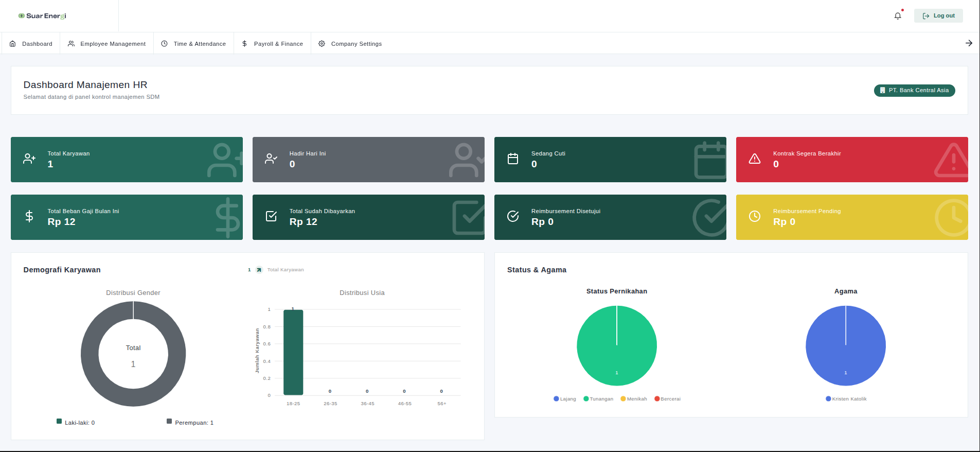
Task: Toggle the Kristen Katolik legend item
Action: 846,399
